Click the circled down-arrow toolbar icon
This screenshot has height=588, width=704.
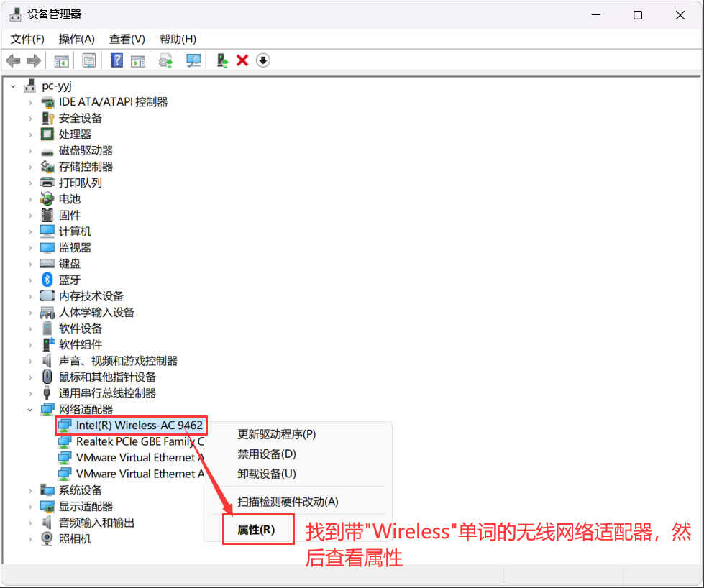pos(263,60)
